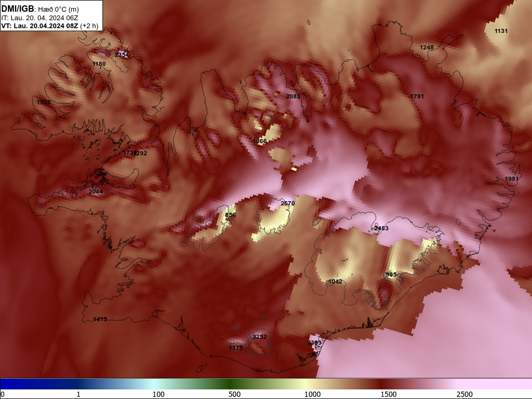Click the 2083 height value
This screenshot has height=399, width=532.
coord(293,96)
